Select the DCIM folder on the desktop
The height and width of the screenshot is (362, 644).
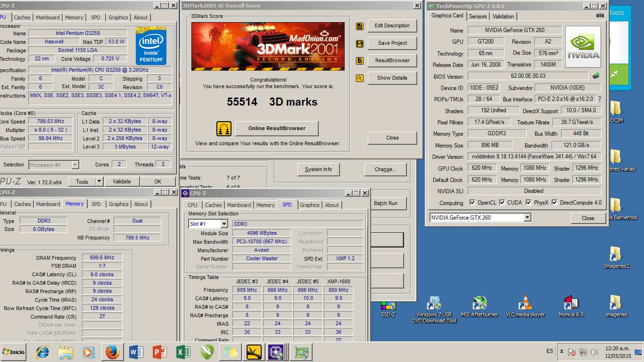click(x=616, y=112)
